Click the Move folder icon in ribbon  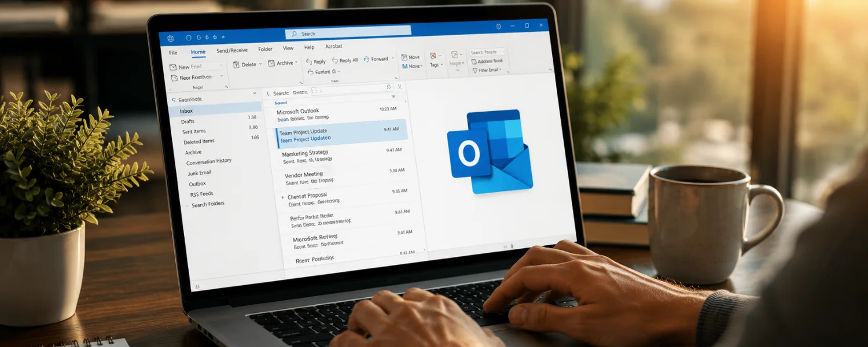pyautogui.click(x=404, y=57)
